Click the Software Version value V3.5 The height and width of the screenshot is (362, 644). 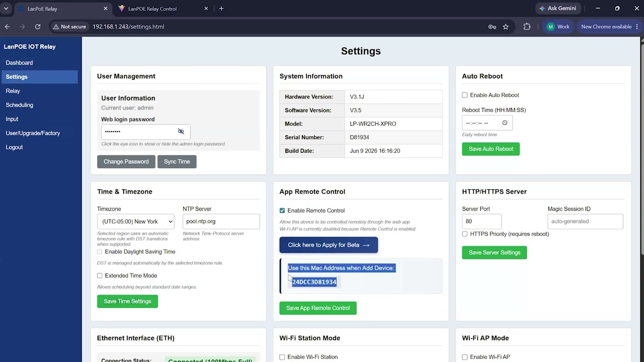coord(356,110)
